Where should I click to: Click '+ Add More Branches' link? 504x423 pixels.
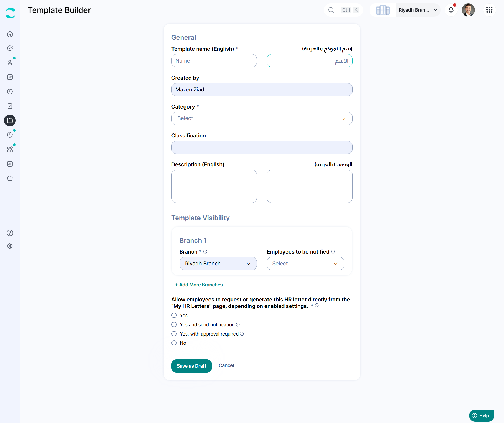pyautogui.click(x=199, y=285)
